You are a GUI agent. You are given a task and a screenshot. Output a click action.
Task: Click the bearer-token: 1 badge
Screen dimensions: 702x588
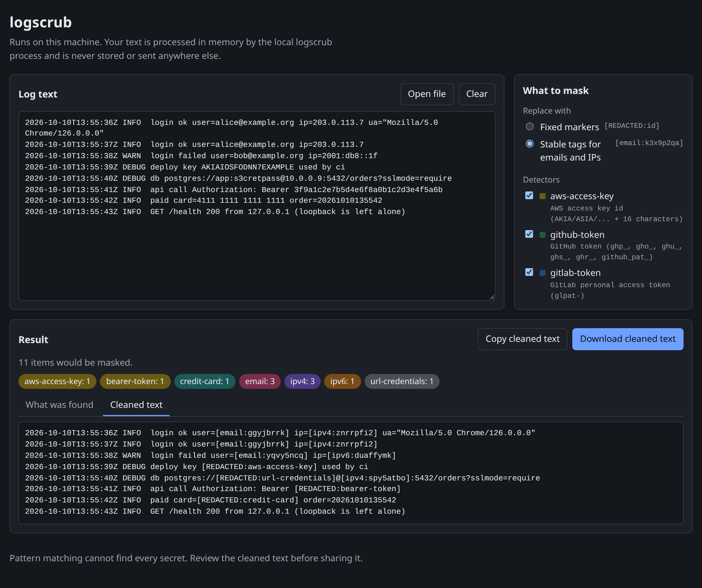click(135, 381)
